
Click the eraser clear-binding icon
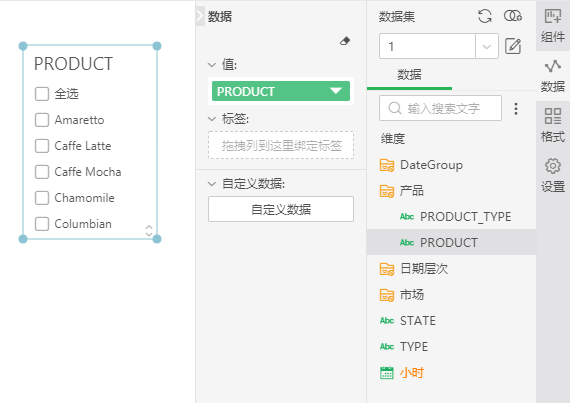[345, 41]
